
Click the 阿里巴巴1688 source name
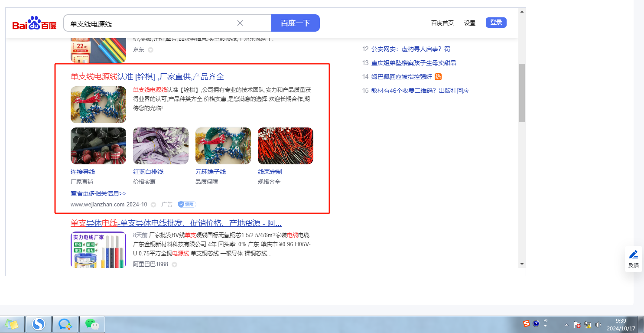pyautogui.click(x=150, y=264)
